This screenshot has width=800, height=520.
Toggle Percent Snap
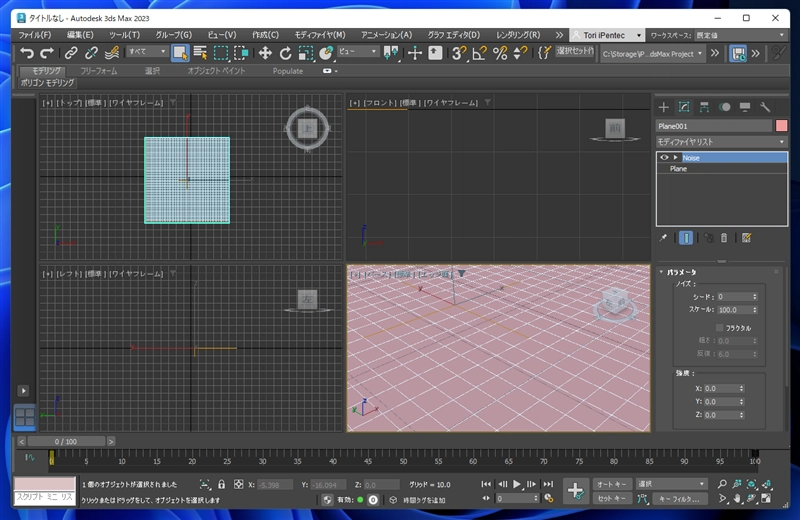(500, 53)
